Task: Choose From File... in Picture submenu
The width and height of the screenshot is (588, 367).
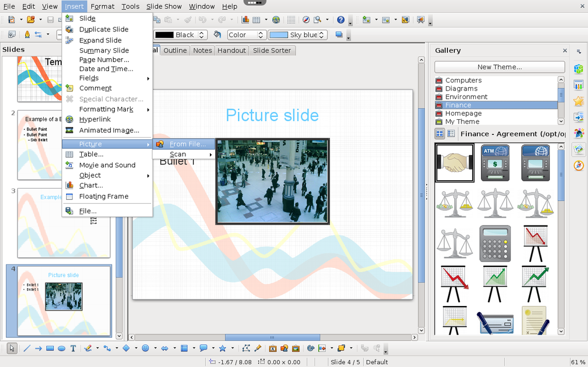Action: (x=187, y=144)
